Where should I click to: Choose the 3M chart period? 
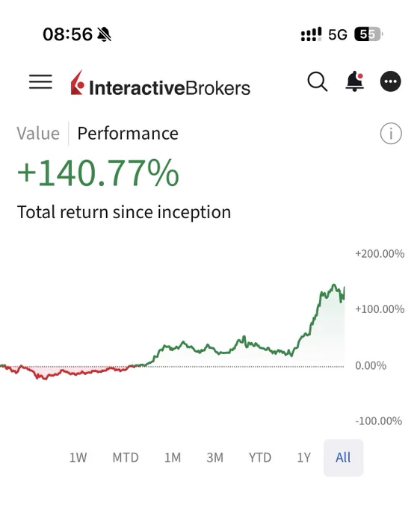[x=215, y=457]
